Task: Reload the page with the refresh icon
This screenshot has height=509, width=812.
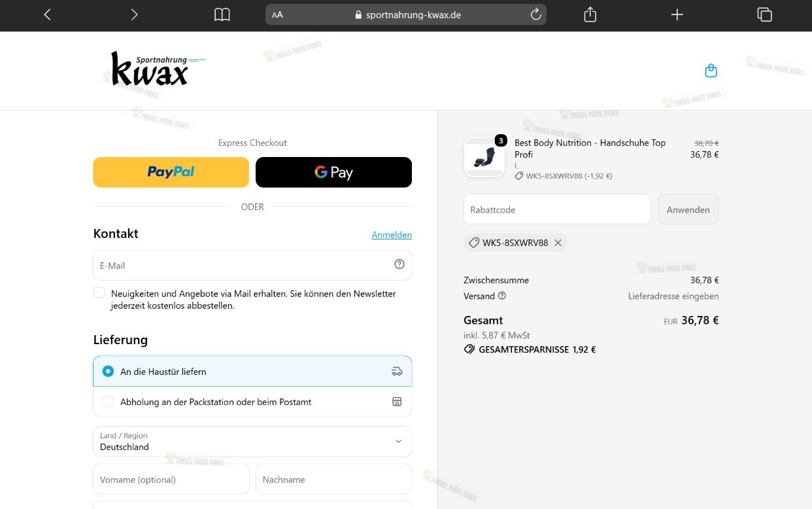Action: 535,14
